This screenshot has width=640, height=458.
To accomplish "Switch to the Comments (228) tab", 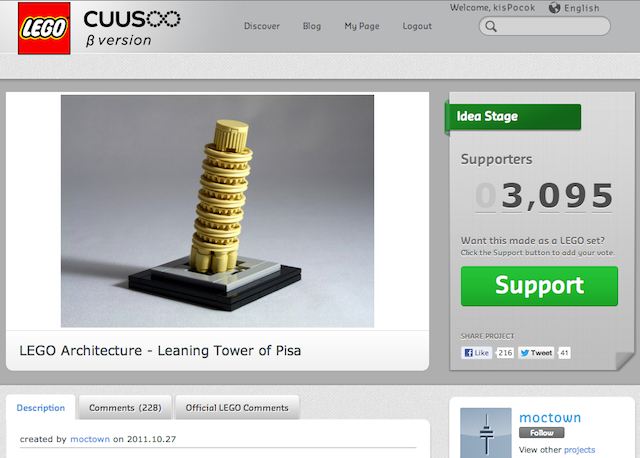I will (x=125, y=407).
